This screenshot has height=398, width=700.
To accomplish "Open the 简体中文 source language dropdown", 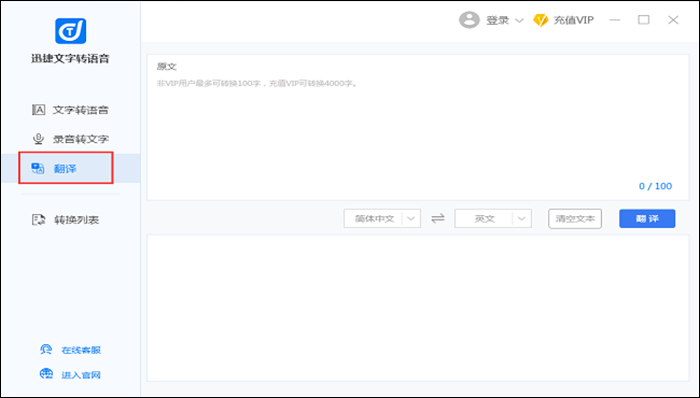I will pos(382,219).
